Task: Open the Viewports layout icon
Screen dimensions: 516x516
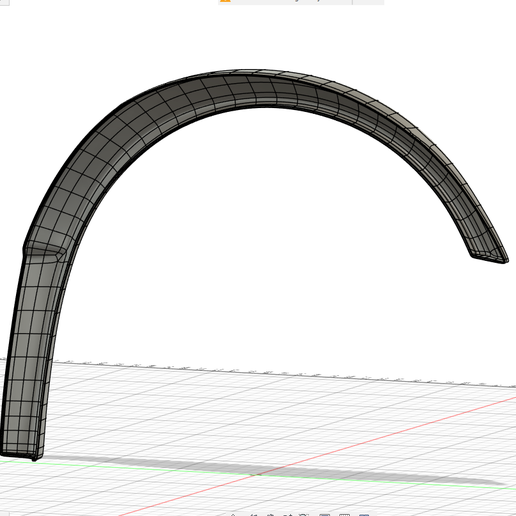Action: coord(364,515)
